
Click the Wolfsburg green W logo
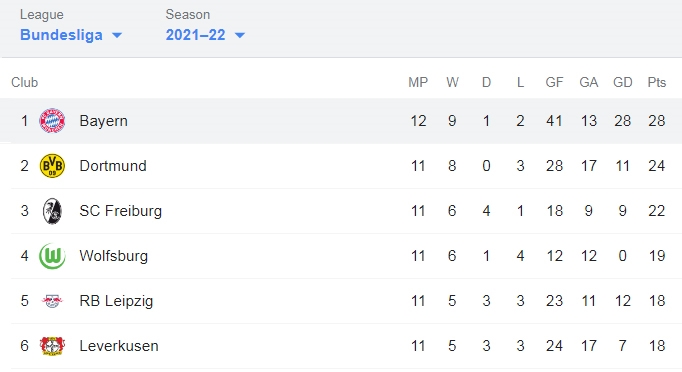pyautogui.click(x=52, y=256)
